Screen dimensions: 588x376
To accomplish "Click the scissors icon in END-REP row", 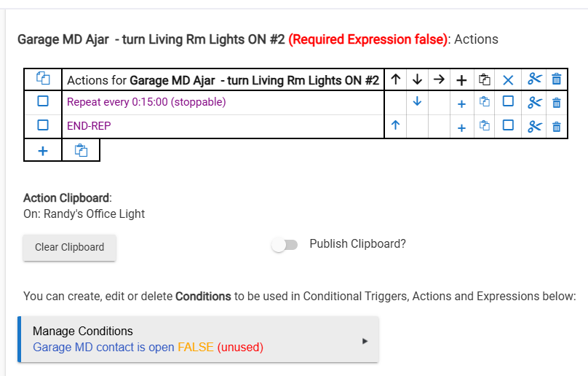I will [x=535, y=126].
